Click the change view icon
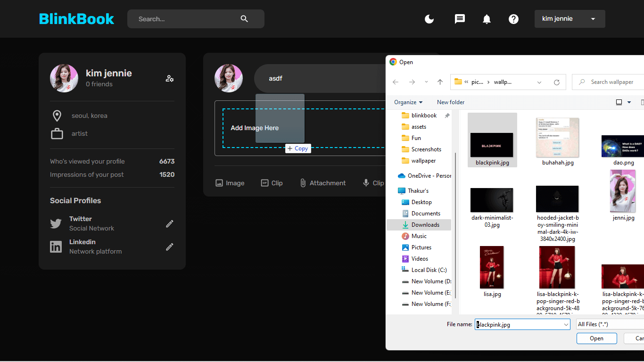Viewport: 644px width, 362px height. point(619,102)
